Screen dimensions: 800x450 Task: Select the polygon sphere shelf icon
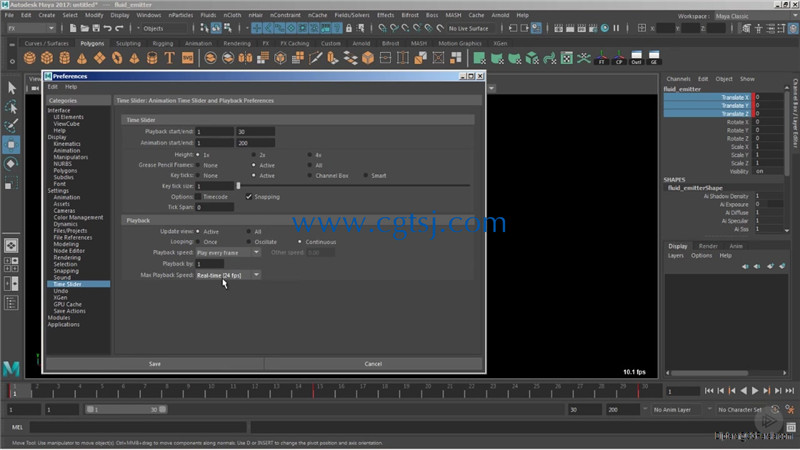click(30, 58)
